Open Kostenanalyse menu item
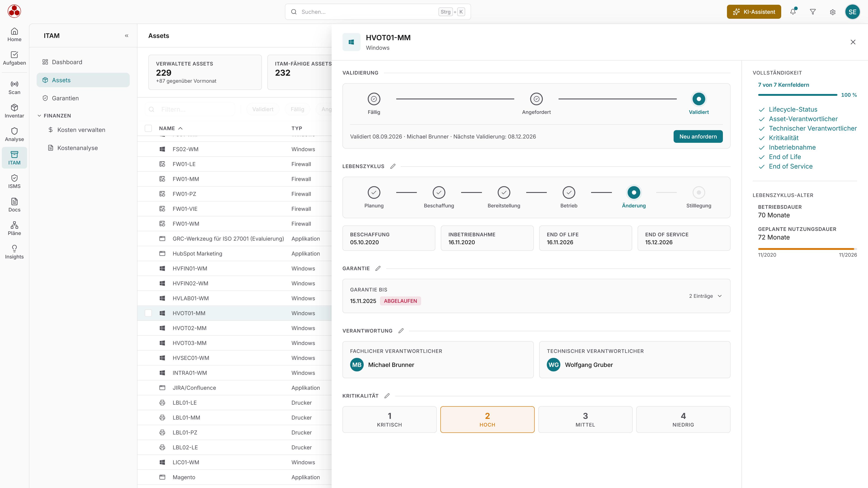Screen dimensions: 868x488 pos(83,148)
